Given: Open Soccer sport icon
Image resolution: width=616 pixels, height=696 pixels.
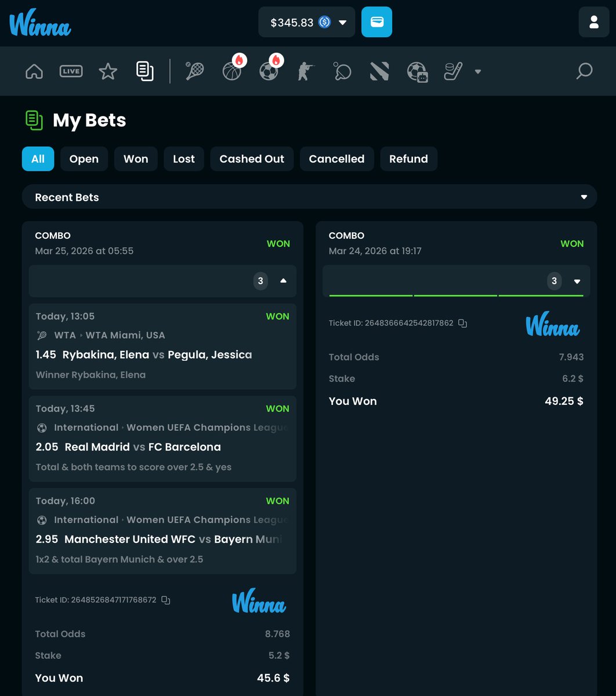Looking at the screenshot, I should pos(269,71).
